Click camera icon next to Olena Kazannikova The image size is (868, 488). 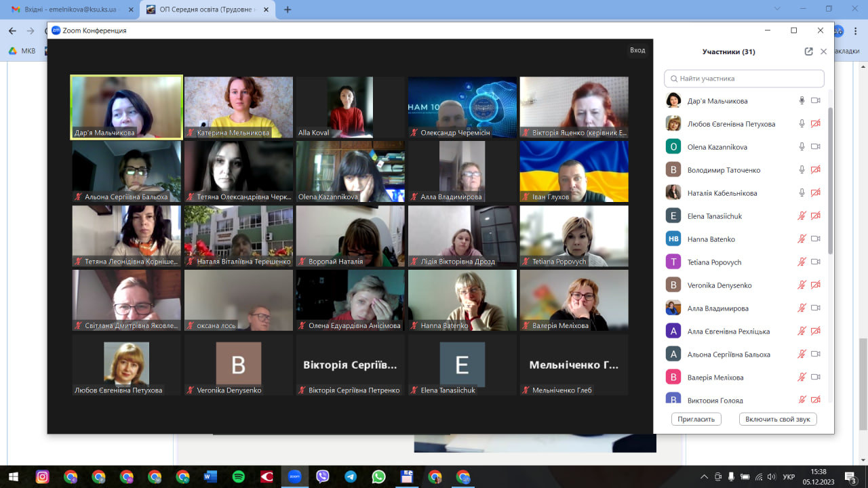[x=816, y=147]
